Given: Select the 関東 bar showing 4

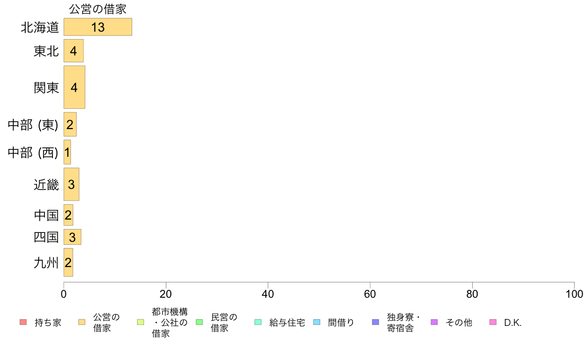Looking at the screenshot, I should pyautogui.click(x=74, y=88).
